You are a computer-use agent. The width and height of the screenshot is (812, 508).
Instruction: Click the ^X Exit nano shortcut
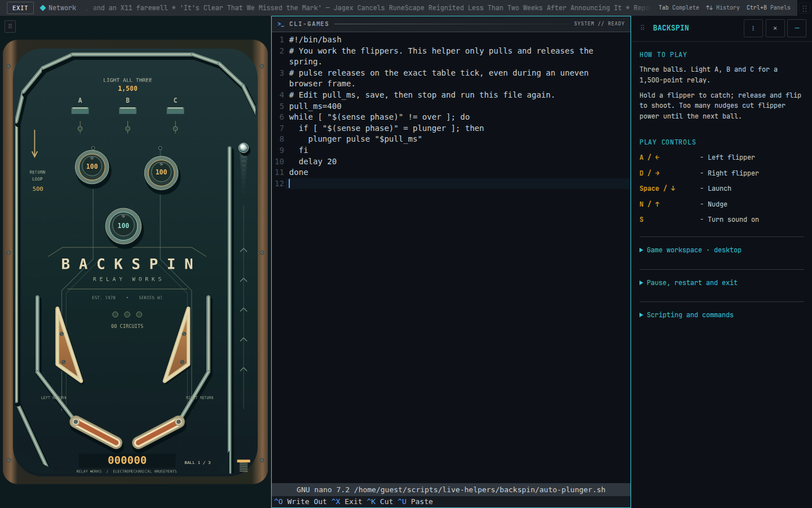pos(347,502)
